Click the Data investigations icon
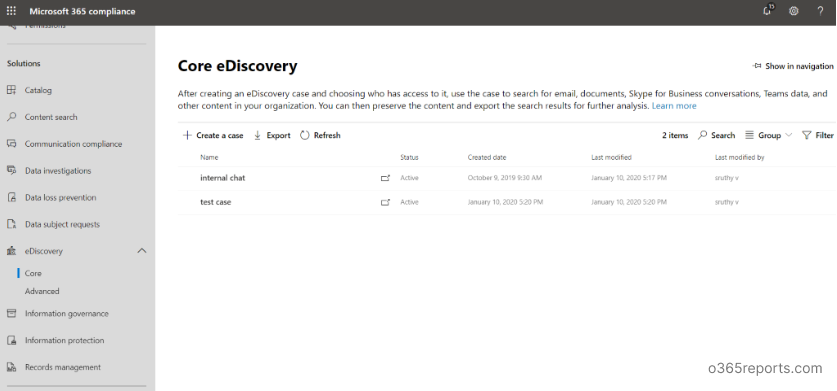This screenshot has height=391, width=837. [x=11, y=170]
